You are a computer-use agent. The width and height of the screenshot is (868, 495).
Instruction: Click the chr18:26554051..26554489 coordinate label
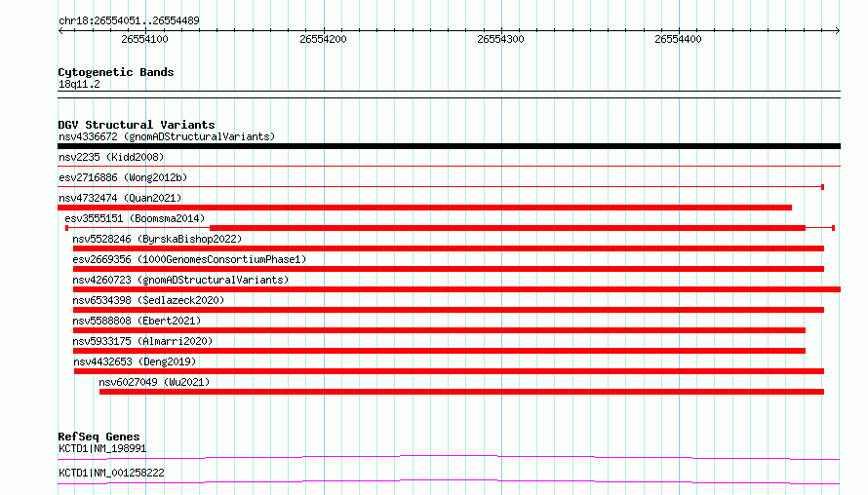(129, 20)
